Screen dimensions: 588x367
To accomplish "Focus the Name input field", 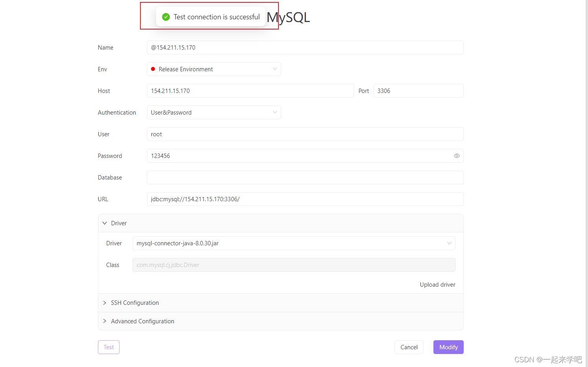I will tap(305, 48).
